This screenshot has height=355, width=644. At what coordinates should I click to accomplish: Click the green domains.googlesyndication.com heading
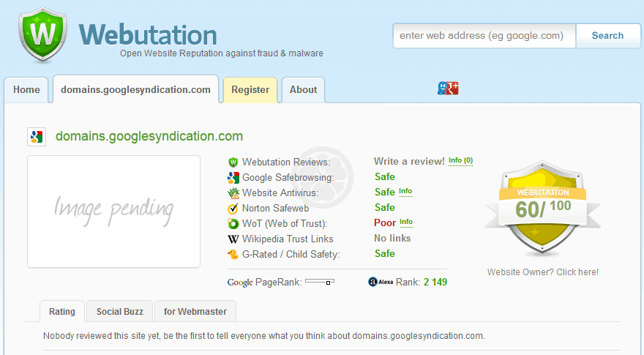(x=149, y=136)
